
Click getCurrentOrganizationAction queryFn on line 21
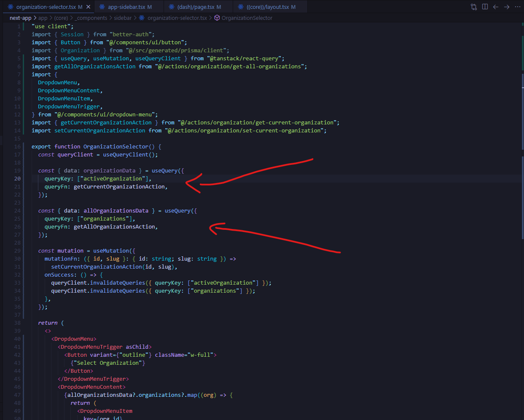pyautogui.click(x=119, y=186)
